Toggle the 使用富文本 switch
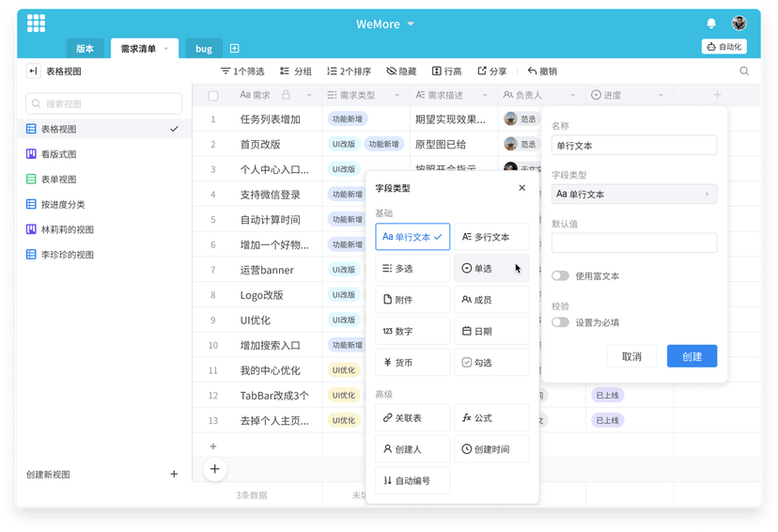778x532 pixels. 560,276
